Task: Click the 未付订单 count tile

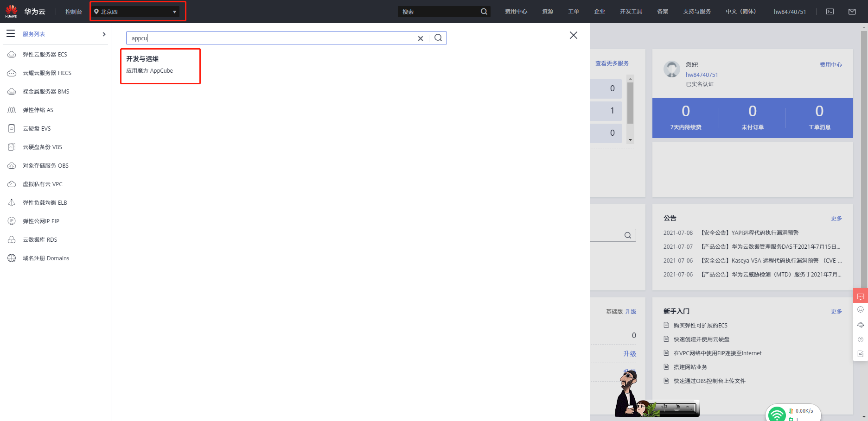Action: (x=753, y=118)
